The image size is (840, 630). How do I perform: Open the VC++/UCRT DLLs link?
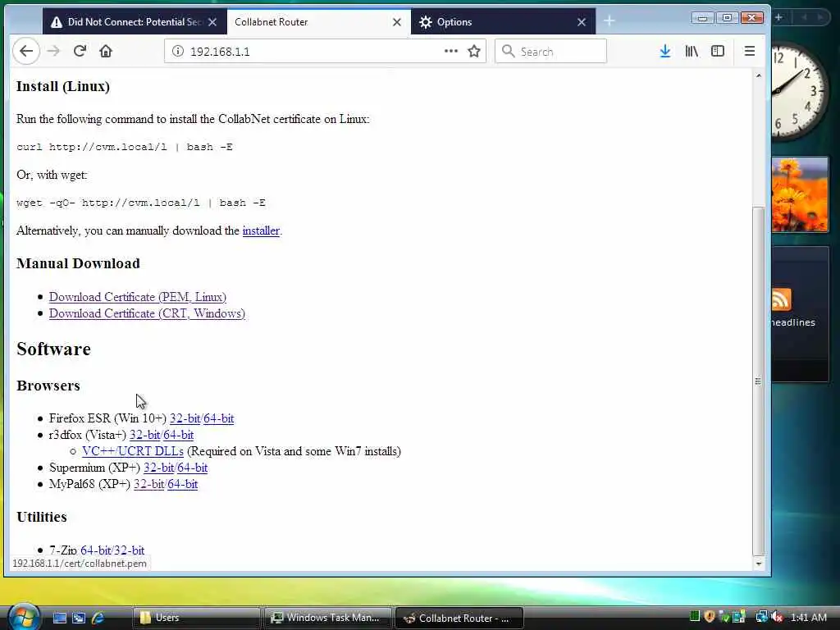133,451
